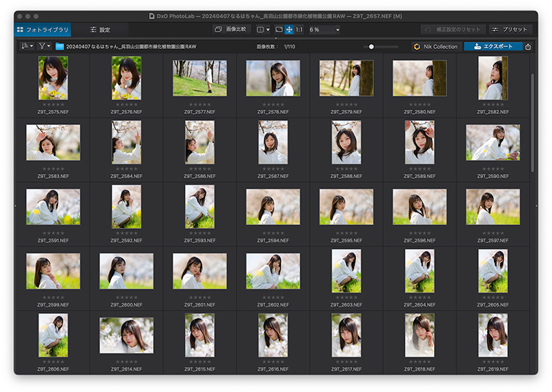Set star rating on Z9T_2588.NEF

346,169
